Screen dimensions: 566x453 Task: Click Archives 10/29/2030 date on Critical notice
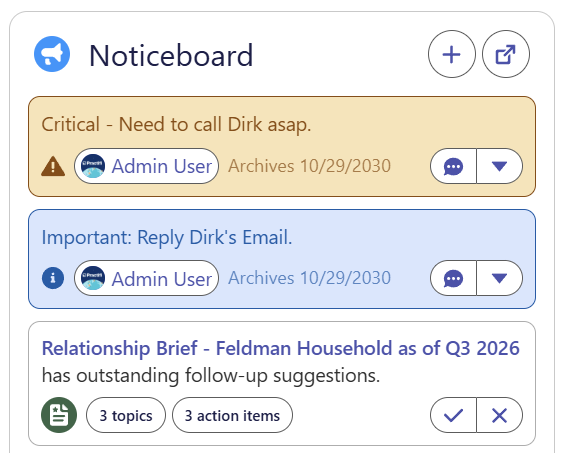(309, 166)
